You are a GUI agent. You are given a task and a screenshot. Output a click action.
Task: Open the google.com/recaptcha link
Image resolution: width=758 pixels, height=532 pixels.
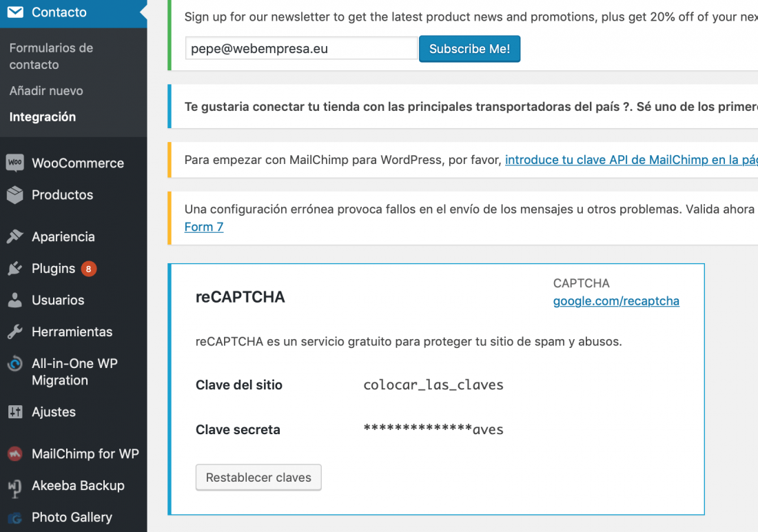[616, 301]
